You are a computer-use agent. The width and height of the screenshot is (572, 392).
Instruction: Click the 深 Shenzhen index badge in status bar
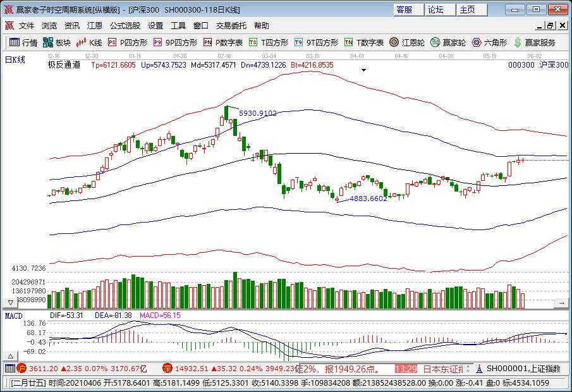click(x=167, y=368)
